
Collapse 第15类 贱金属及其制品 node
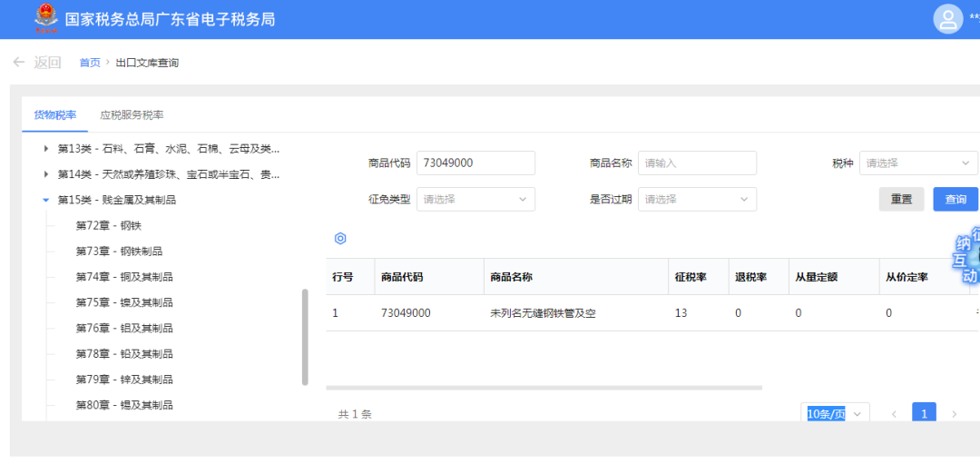45,200
